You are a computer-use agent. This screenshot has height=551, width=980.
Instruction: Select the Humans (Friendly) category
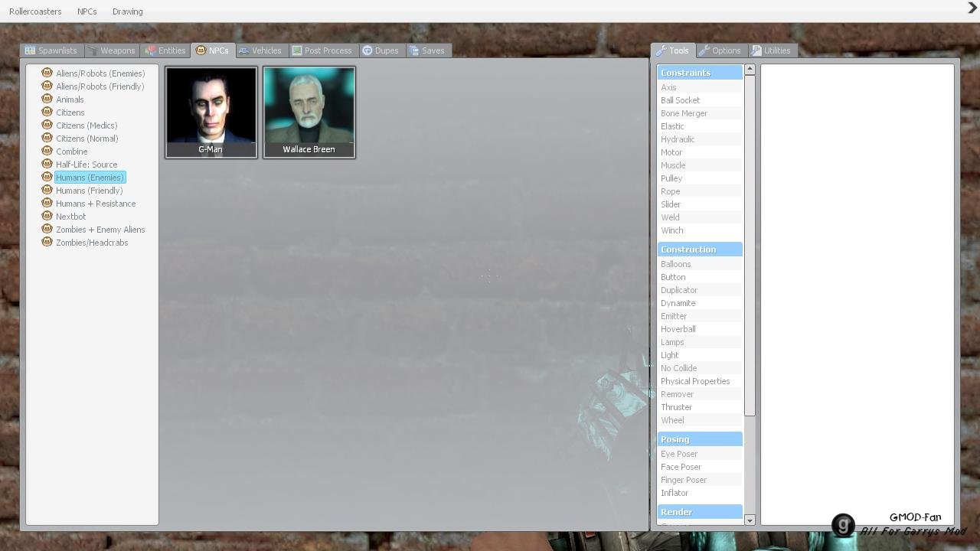[89, 191]
